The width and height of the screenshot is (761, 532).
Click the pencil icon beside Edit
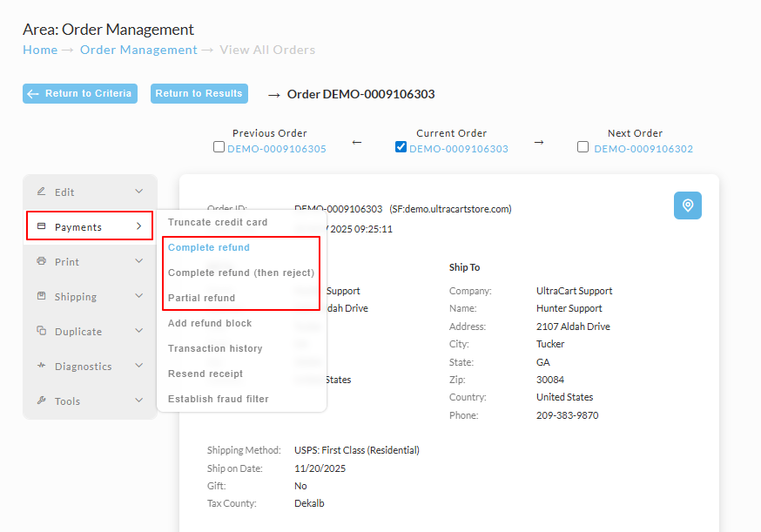[x=41, y=192]
